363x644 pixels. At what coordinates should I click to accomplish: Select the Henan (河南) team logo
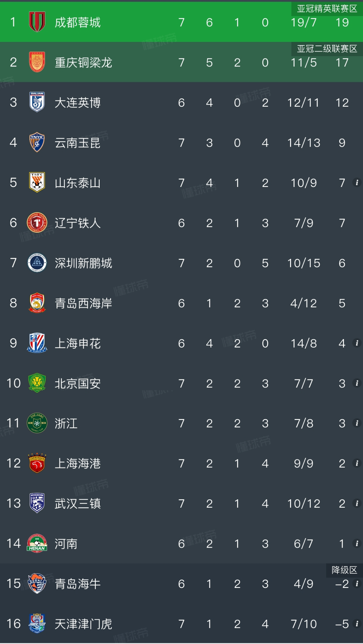point(37,543)
